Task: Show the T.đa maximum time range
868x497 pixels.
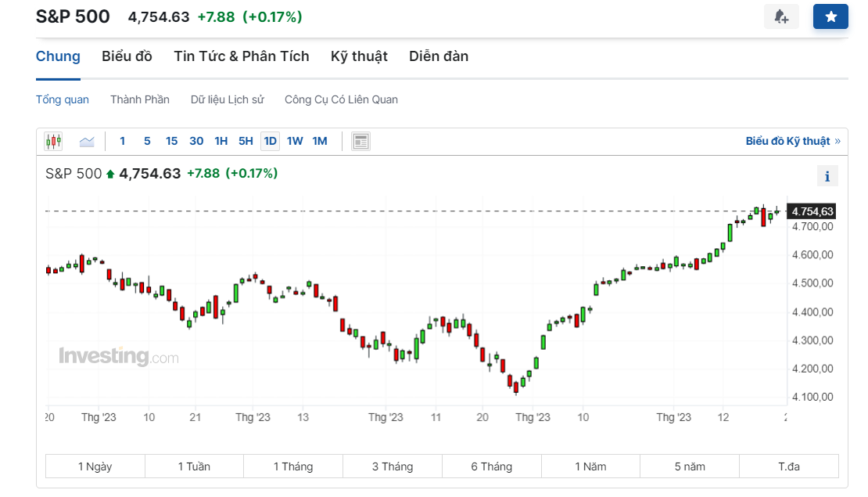Action: 789,466
